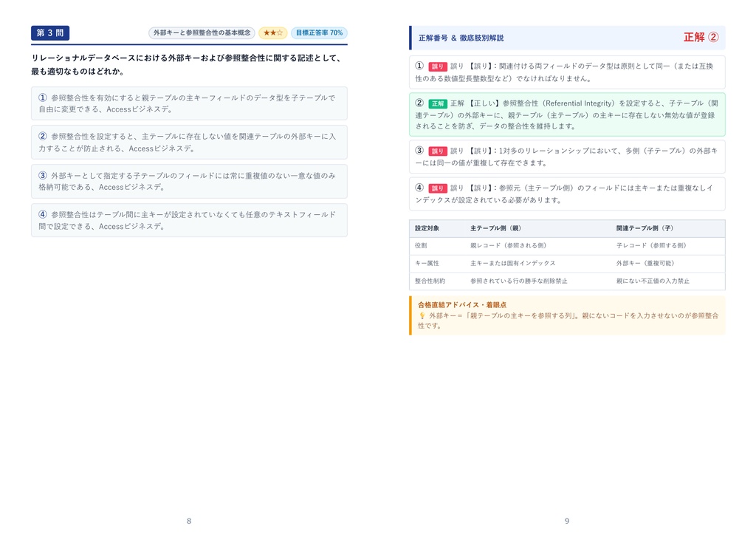Click the red 誤り badge in explanation ①
This screenshot has width=756, height=537.
(438, 66)
